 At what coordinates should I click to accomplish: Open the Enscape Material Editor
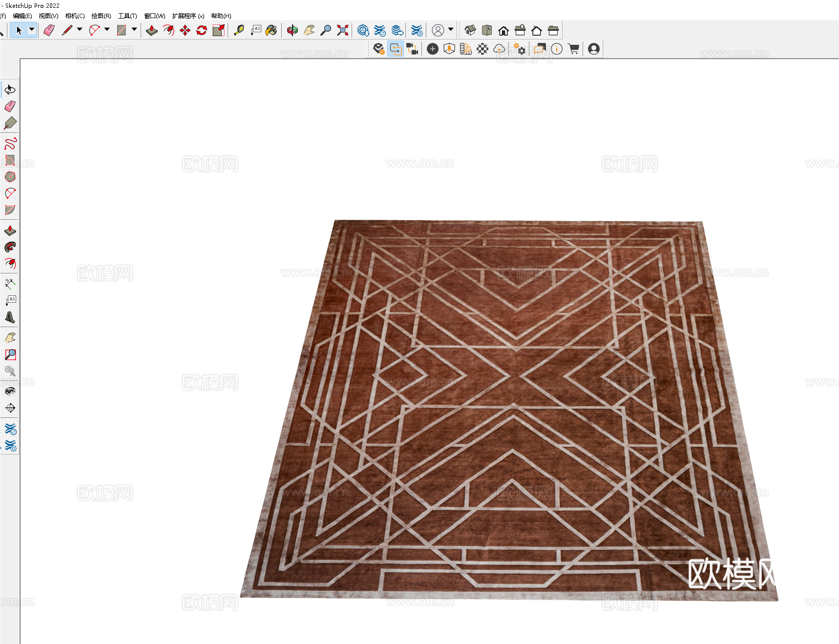coord(466,49)
